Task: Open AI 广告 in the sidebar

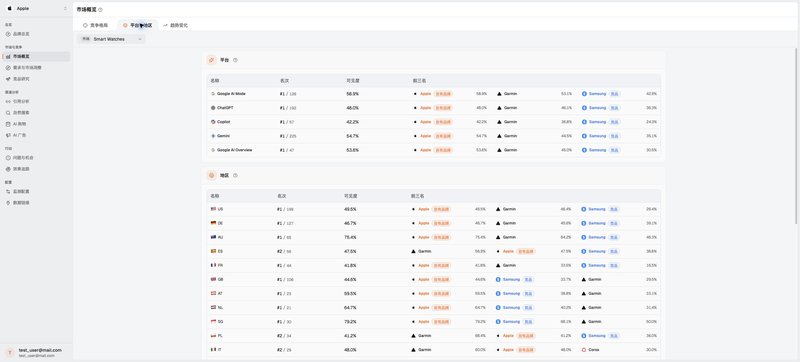Action: pos(36,135)
